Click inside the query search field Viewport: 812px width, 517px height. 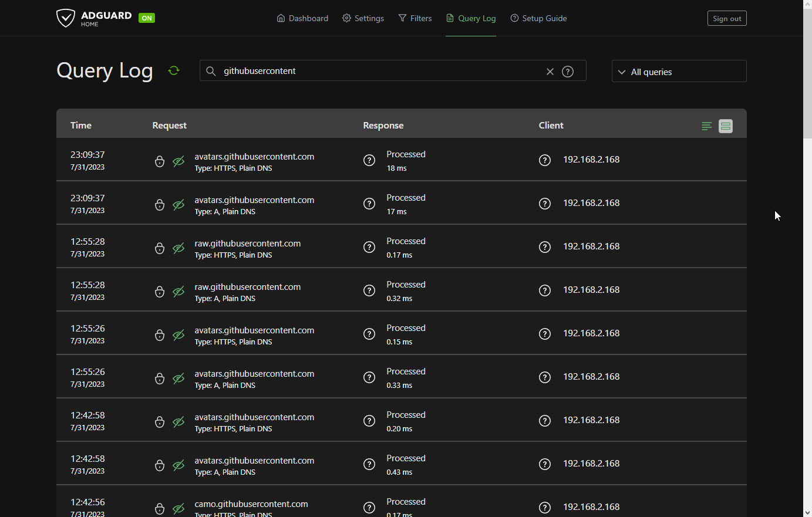382,71
